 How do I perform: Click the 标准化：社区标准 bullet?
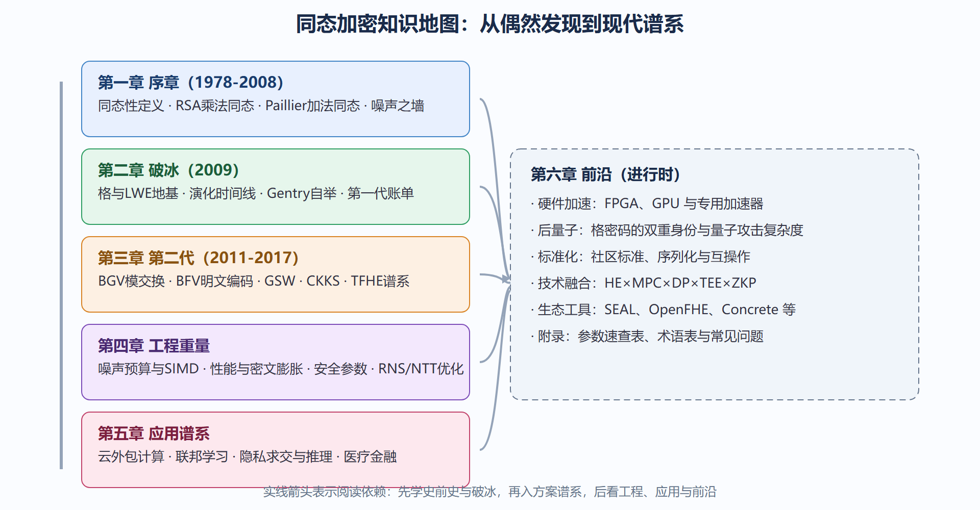pyautogui.click(x=641, y=257)
